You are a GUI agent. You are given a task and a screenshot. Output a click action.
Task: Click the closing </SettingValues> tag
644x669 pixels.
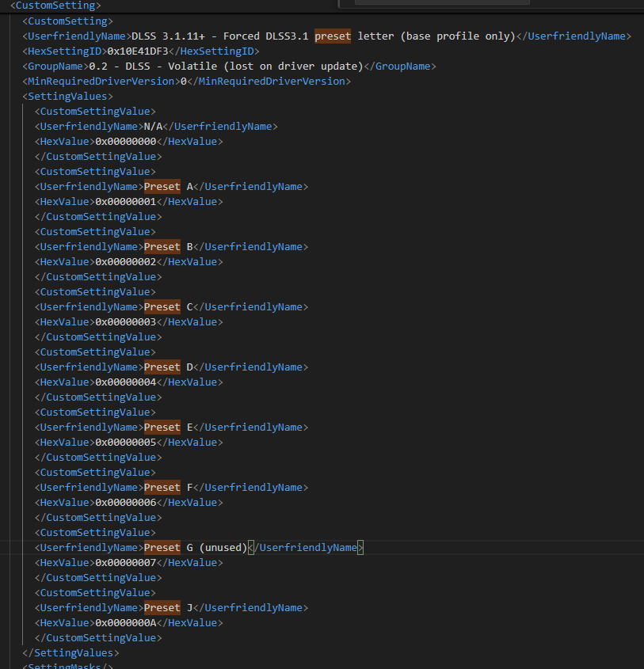tap(70, 653)
